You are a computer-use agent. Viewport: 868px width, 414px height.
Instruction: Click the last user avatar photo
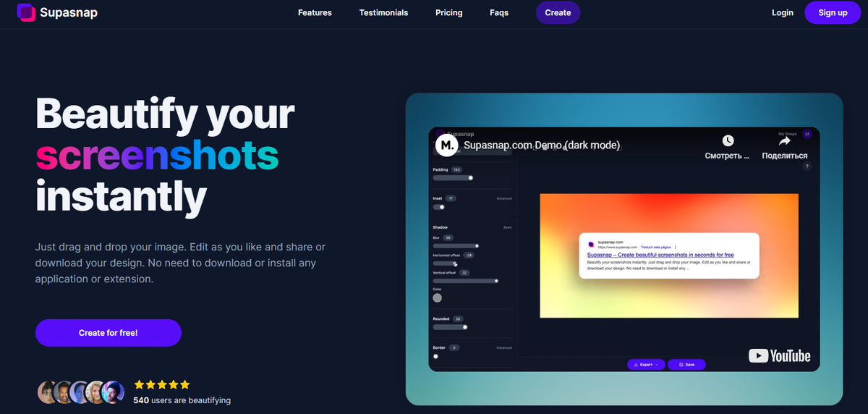coord(113,392)
